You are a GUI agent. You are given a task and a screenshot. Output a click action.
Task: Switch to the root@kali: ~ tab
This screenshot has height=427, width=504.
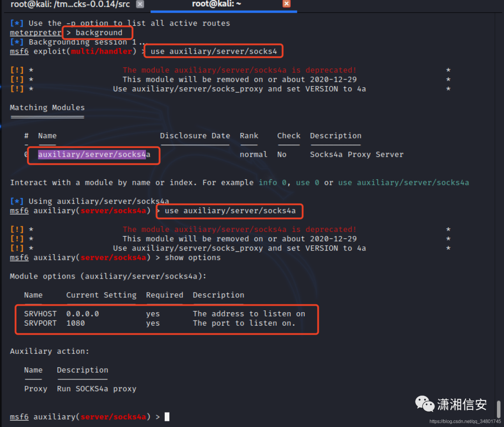[217, 4]
